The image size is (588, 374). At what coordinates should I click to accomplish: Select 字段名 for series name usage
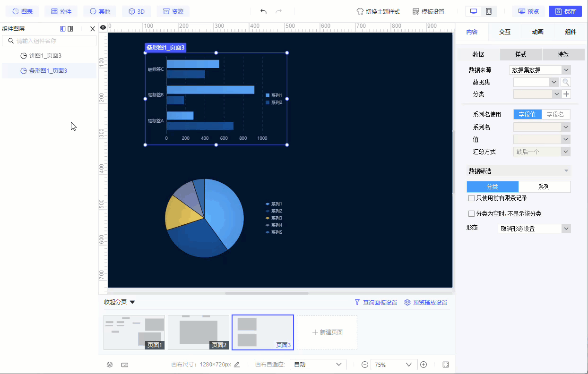(x=555, y=114)
